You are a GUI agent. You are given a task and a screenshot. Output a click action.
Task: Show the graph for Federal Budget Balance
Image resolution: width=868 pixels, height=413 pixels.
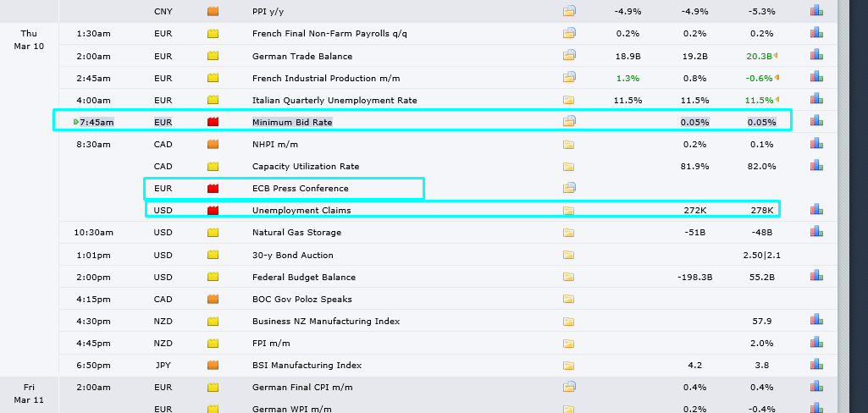816,276
